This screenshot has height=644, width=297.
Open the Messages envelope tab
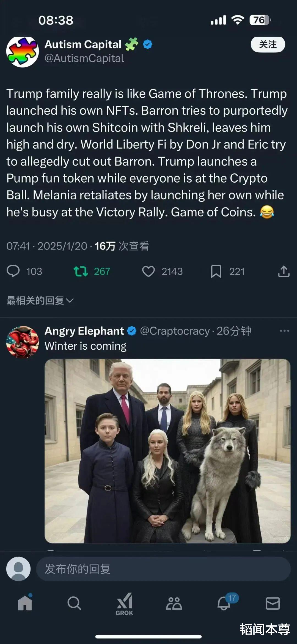coord(273,604)
